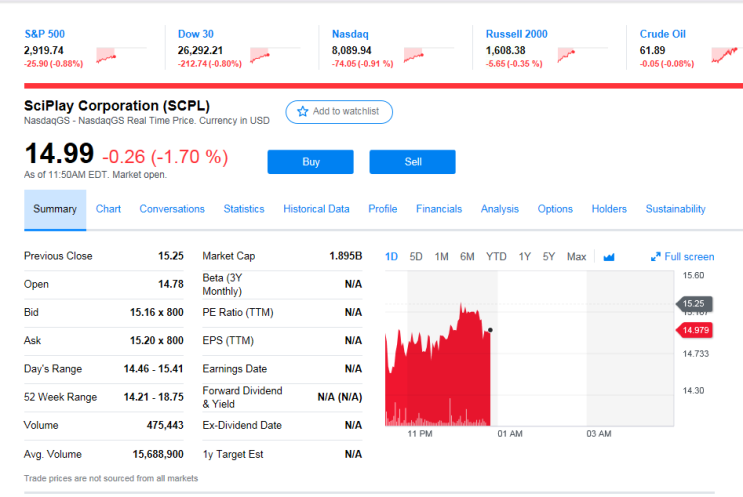The image size is (743, 497).
Task: Click the Day's Range value 14.46 - 15.41
Action: click(x=154, y=369)
